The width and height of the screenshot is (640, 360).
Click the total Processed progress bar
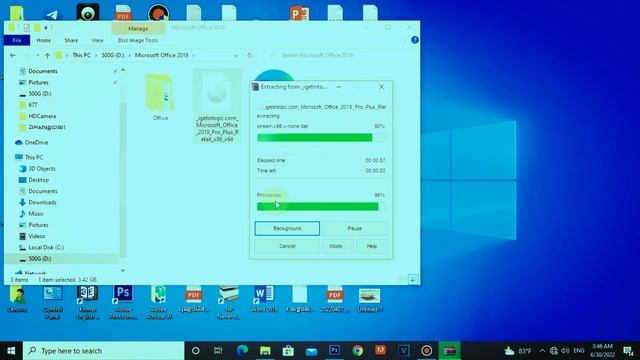[x=321, y=207]
